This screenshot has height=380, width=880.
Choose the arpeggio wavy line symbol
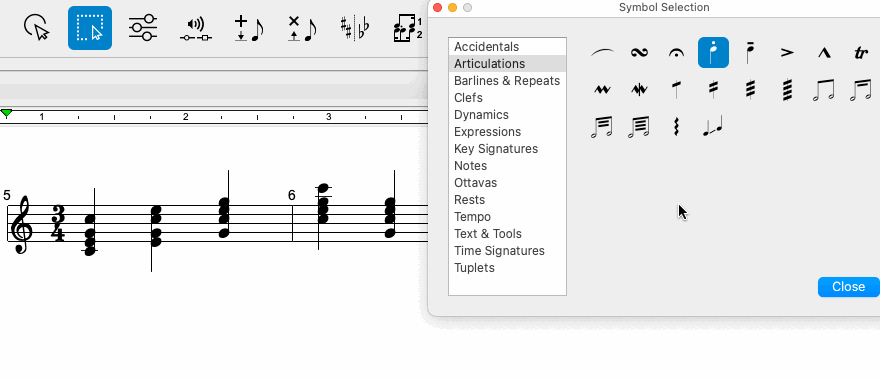click(x=676, y=126)
